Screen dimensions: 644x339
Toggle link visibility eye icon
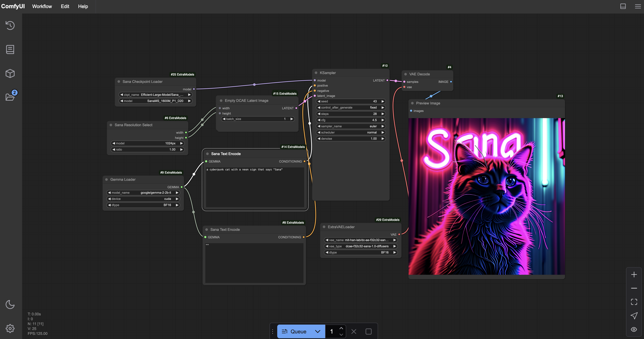tap(634, 329)
